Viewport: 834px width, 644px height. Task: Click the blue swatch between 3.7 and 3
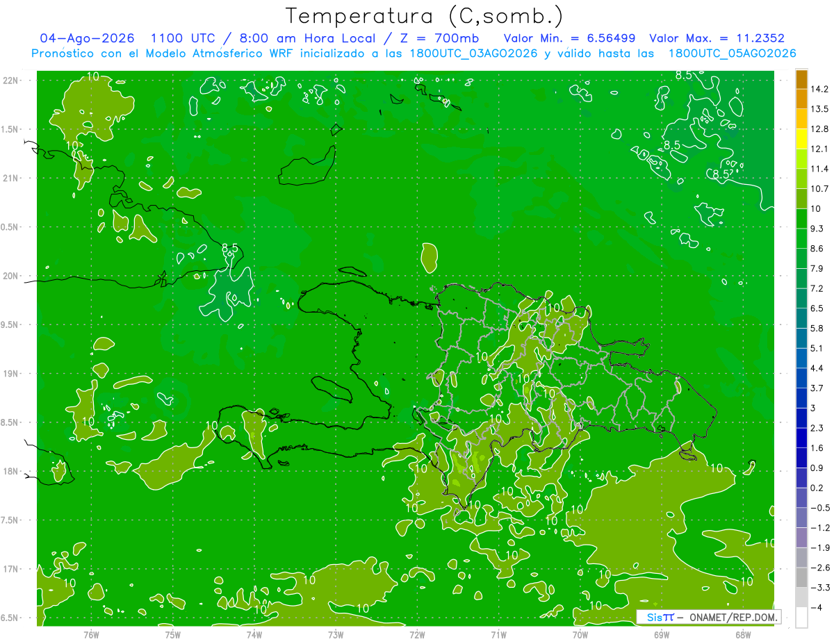[801, 398]
